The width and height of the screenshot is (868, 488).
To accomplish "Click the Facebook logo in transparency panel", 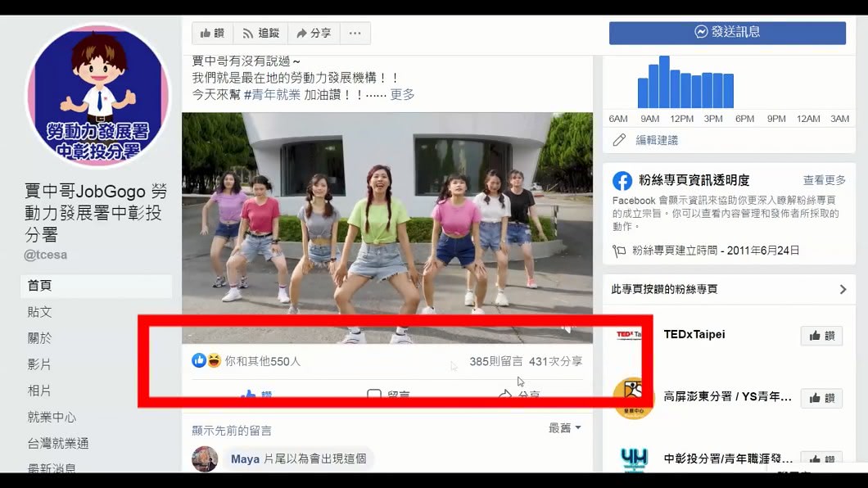I will (x=622, y=181).
